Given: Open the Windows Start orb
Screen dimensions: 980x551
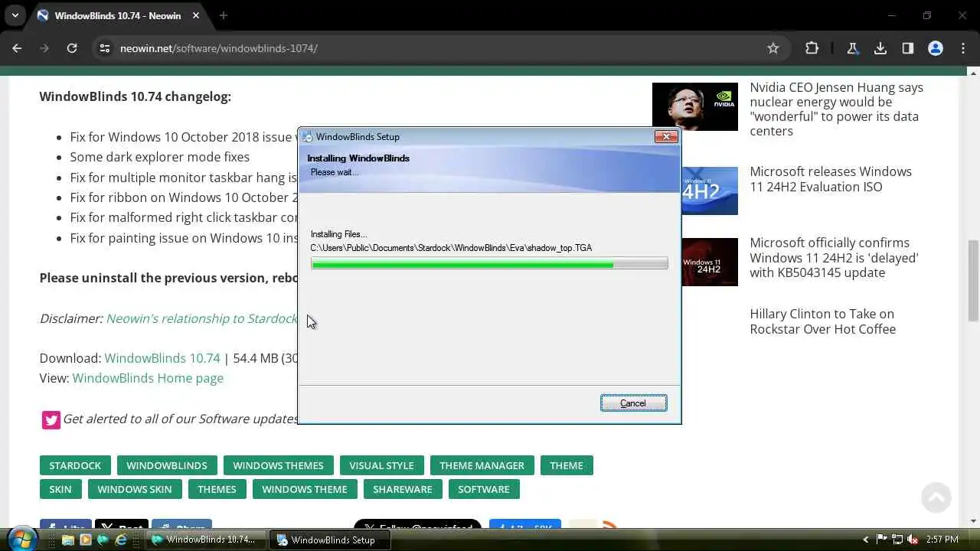Looking at the screenshot, I should [21, 539].
